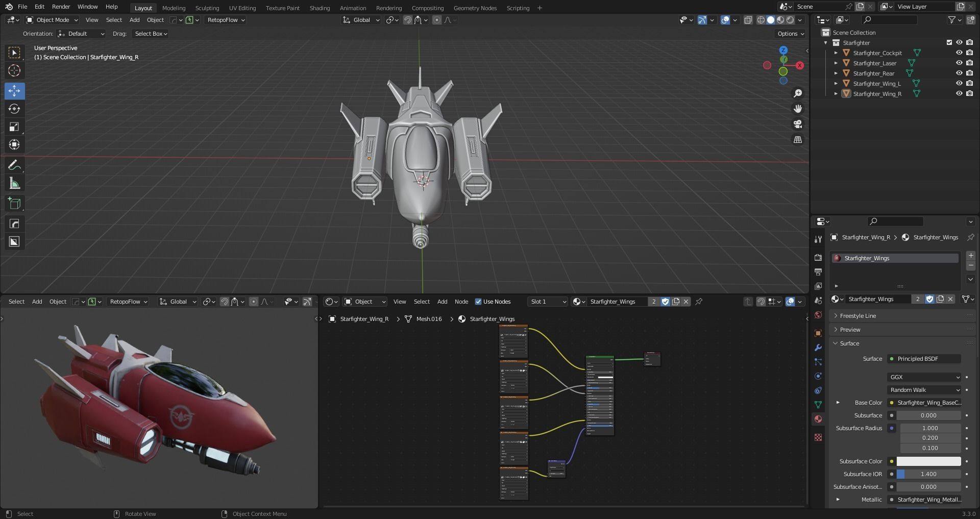Open the Object Mode dropdown

52,20
